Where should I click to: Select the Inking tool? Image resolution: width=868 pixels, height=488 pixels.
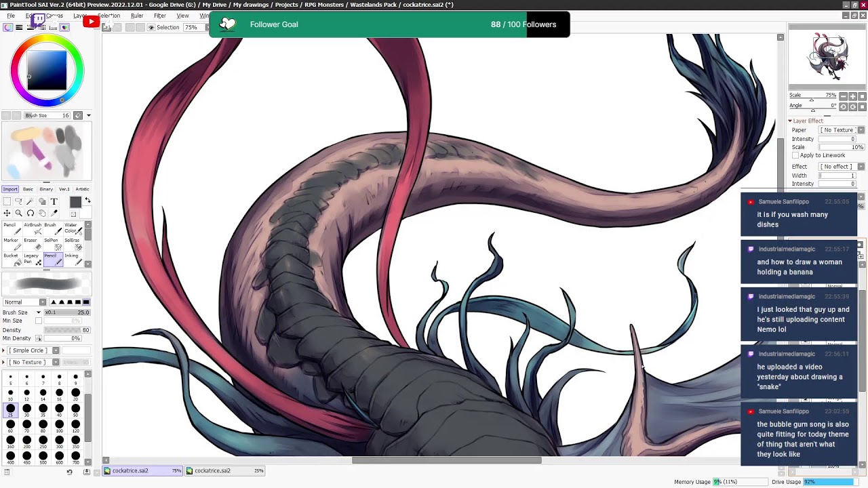pyautogui.click(x=72, y=259)
